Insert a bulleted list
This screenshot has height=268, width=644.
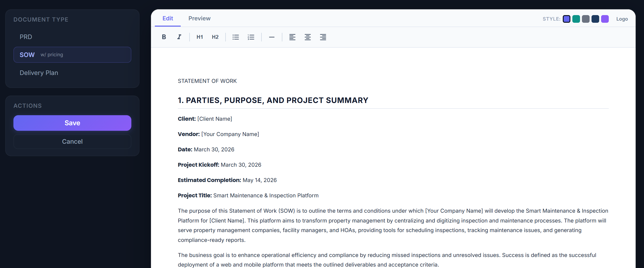(235, 37)
